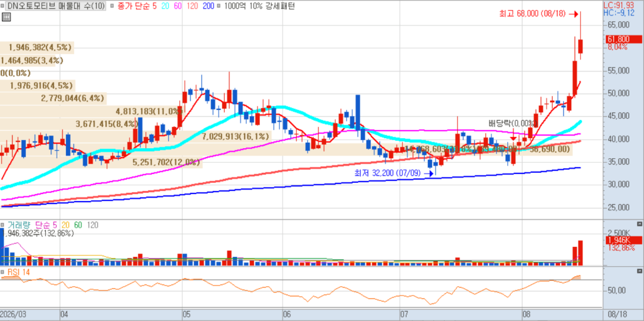Click the 132.86% volume ratio on right axis
The image size is (644, 321).
point(620,248)
